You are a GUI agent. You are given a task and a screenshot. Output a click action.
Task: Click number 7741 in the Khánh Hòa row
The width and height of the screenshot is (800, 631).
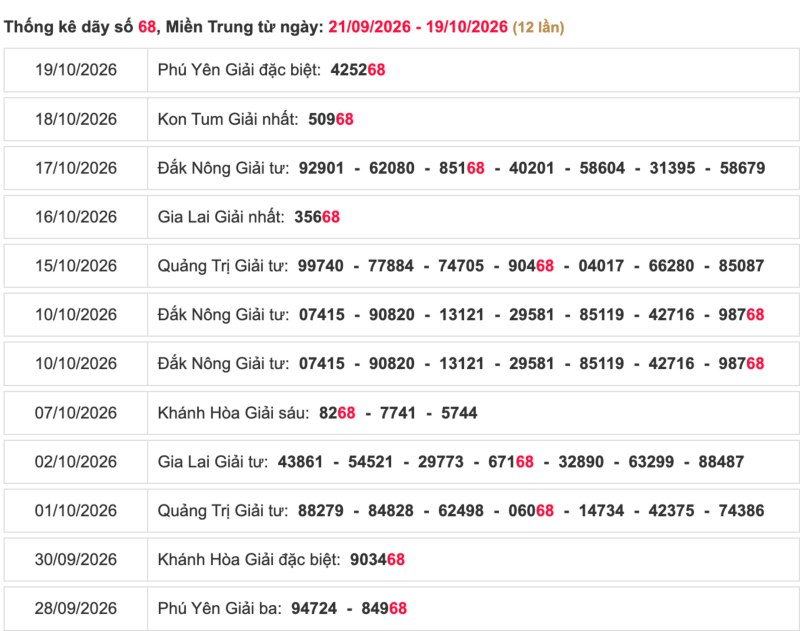(x=397, y=413)
